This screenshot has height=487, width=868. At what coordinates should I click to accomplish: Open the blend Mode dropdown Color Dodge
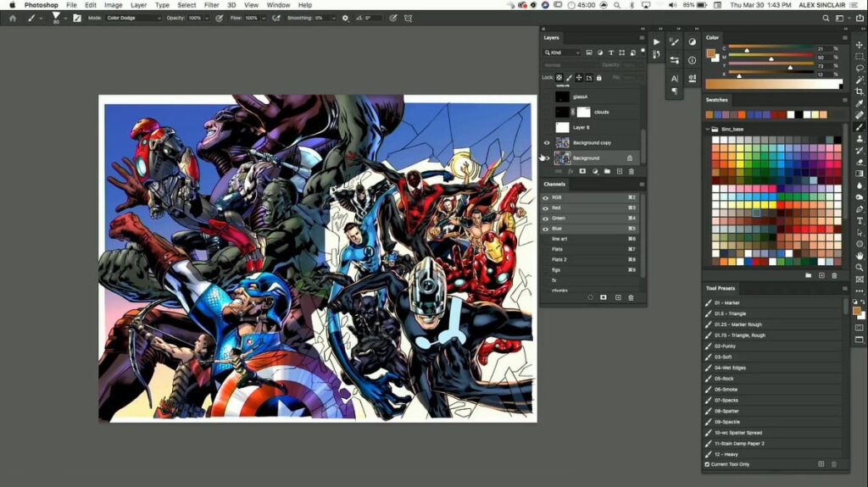[133, 19]
